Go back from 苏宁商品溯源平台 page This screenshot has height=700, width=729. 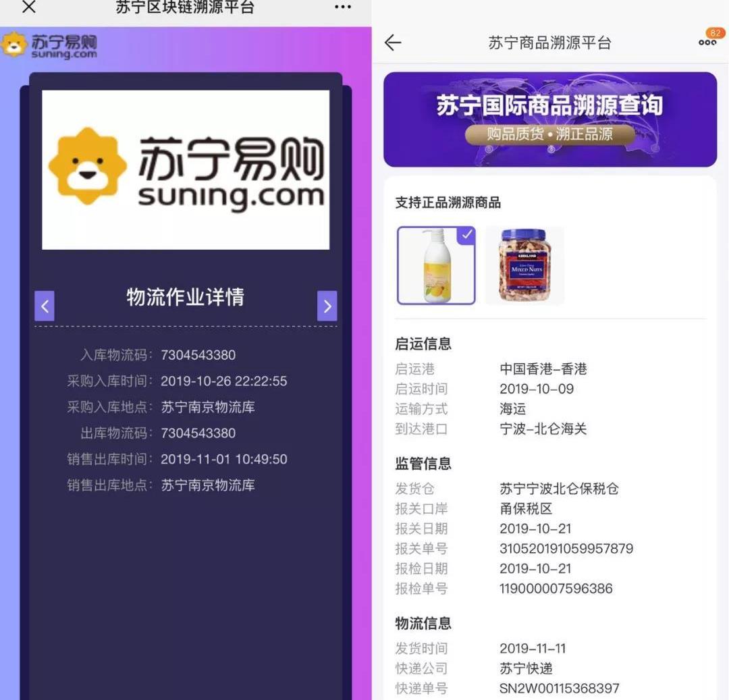[x=393, y=43]
